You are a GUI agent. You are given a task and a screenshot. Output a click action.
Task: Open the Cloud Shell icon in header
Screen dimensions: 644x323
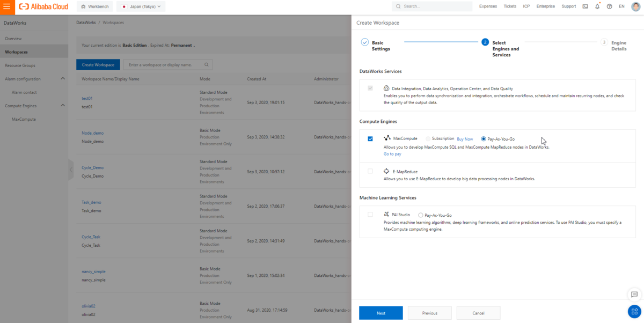[585, 6]
